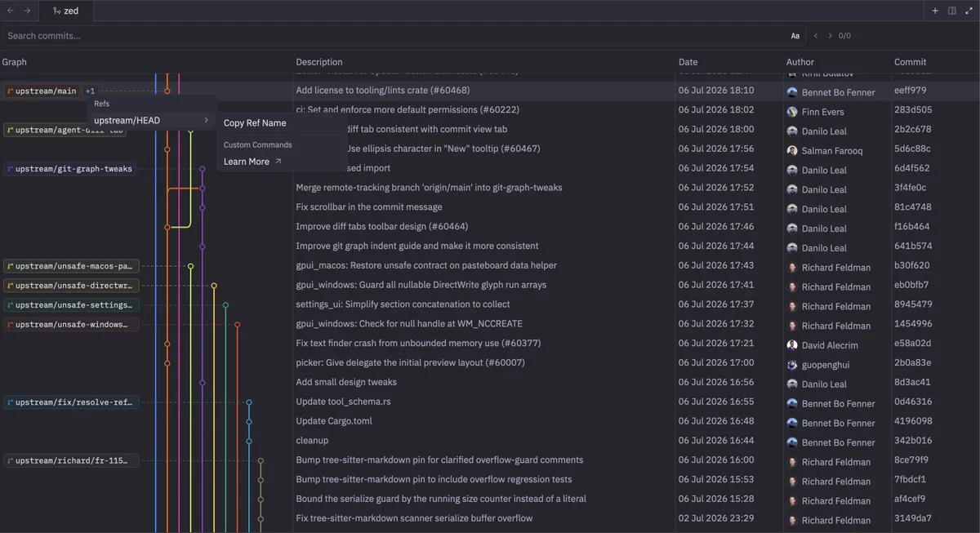Click commit hash 7fbdcf1
This screenshot has width=980, height=533.
[911, 479]
